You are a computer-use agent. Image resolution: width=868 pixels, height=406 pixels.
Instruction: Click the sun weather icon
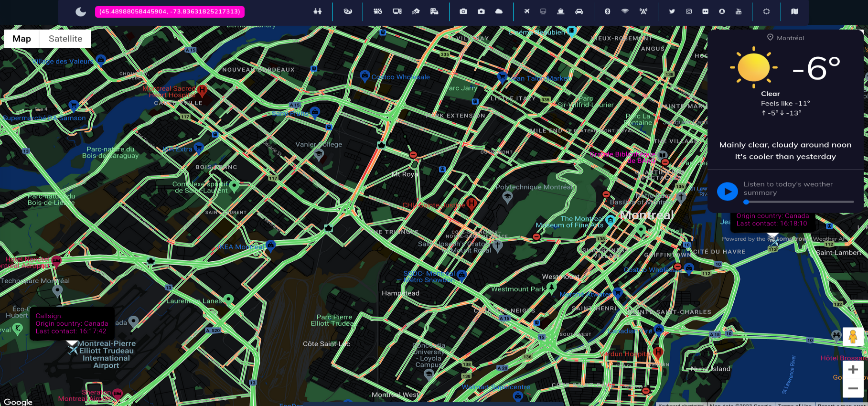coord(754,67)
